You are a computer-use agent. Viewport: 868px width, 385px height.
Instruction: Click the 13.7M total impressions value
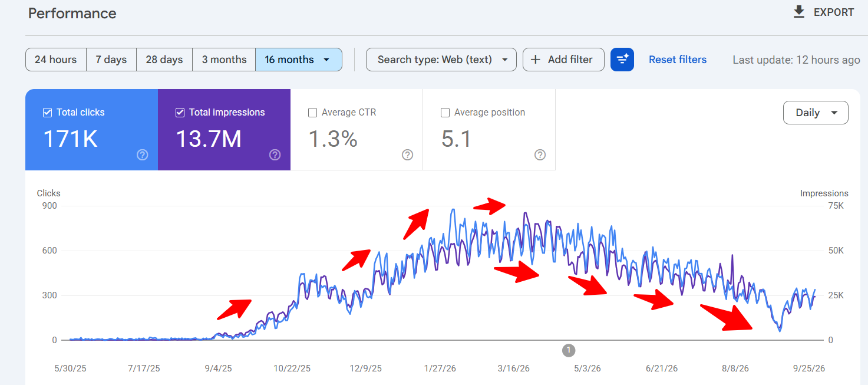pyautogui.click(x=209, y=139)
